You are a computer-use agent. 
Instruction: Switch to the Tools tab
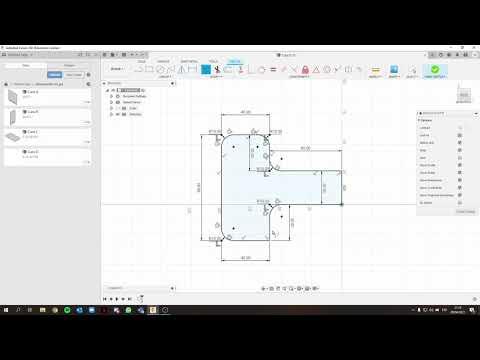213,61
